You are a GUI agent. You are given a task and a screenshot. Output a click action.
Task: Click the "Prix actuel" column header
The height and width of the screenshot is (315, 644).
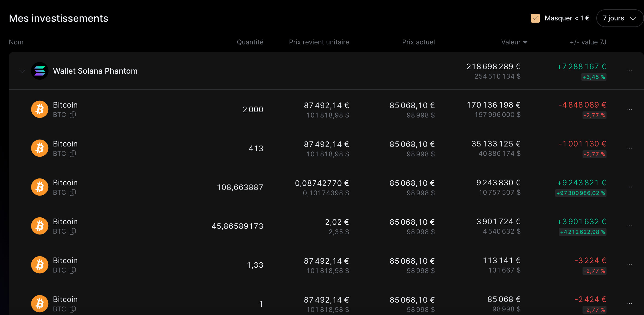[418, 42]
